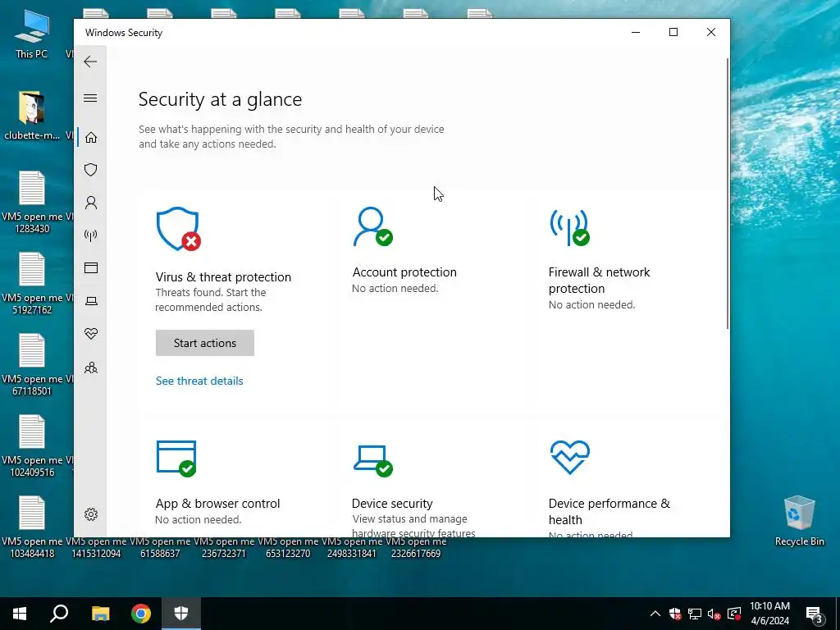Image resolution: width=840 pixels, height=630 pixels.
Task: Open Virus & threat protection heading
Action: pyautogui.click(x=223, y=277)
